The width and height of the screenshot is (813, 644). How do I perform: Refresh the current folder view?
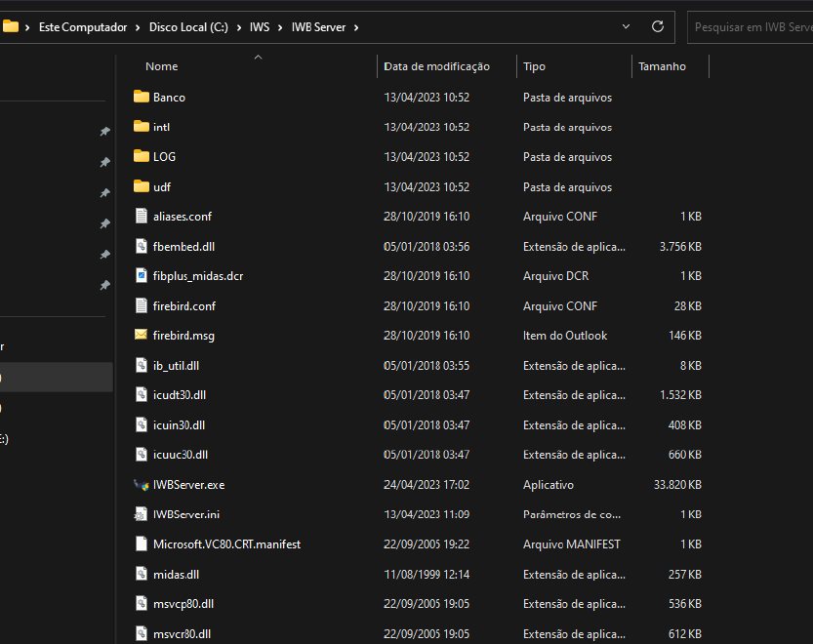pos(658,26)
